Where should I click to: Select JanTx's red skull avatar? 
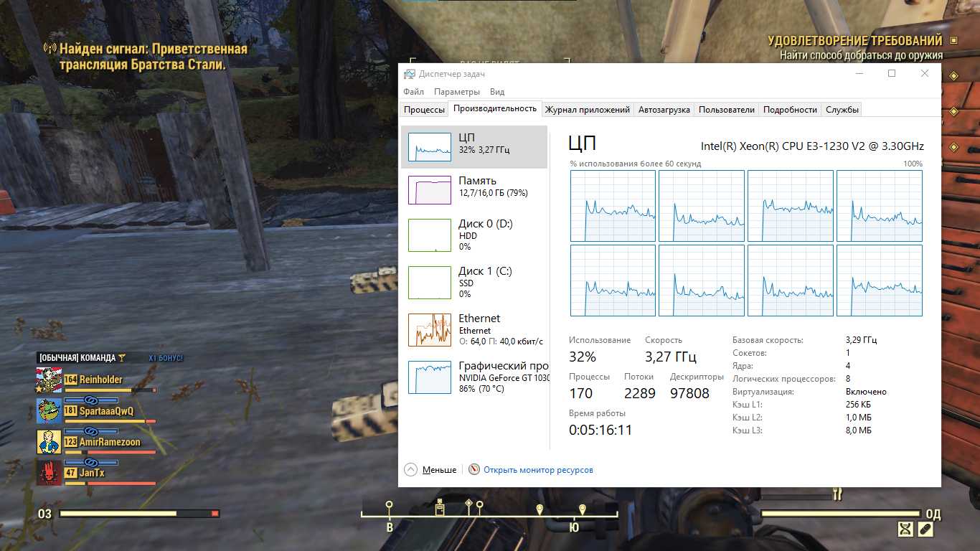tap(49, 473)
